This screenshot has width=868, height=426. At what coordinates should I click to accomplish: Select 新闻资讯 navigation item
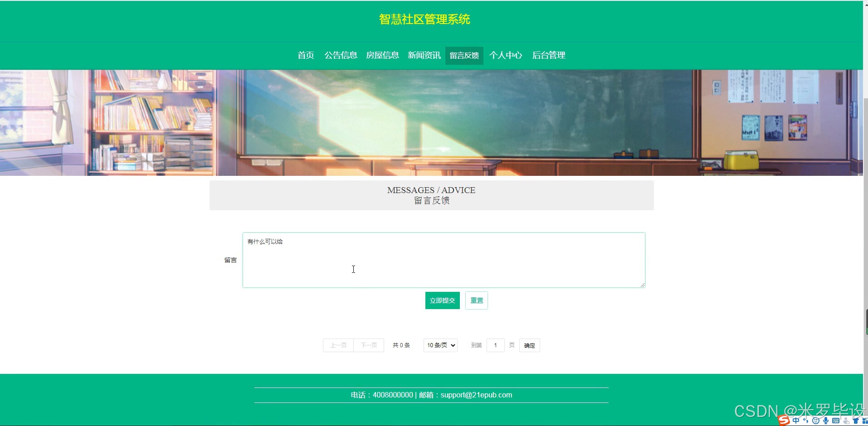pos(424,55)
